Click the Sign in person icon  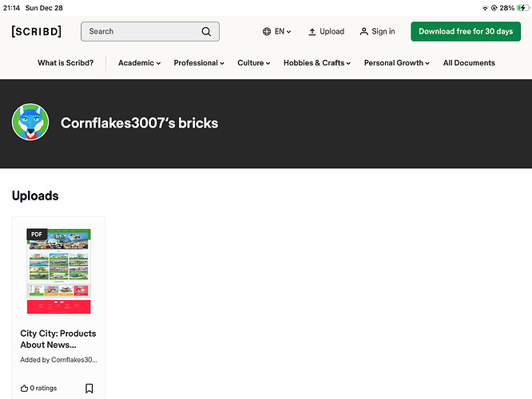point(364,32)
